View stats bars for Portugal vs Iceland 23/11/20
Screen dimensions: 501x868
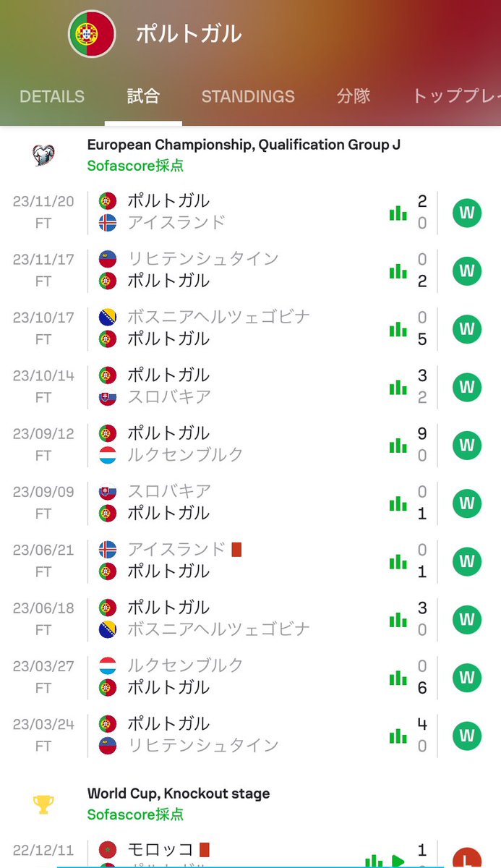point(398,212)
